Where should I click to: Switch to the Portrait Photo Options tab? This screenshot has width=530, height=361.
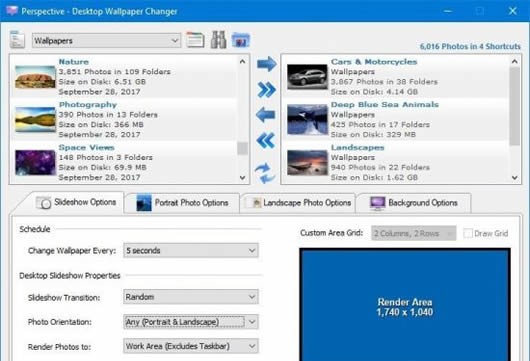pos(182,203)
